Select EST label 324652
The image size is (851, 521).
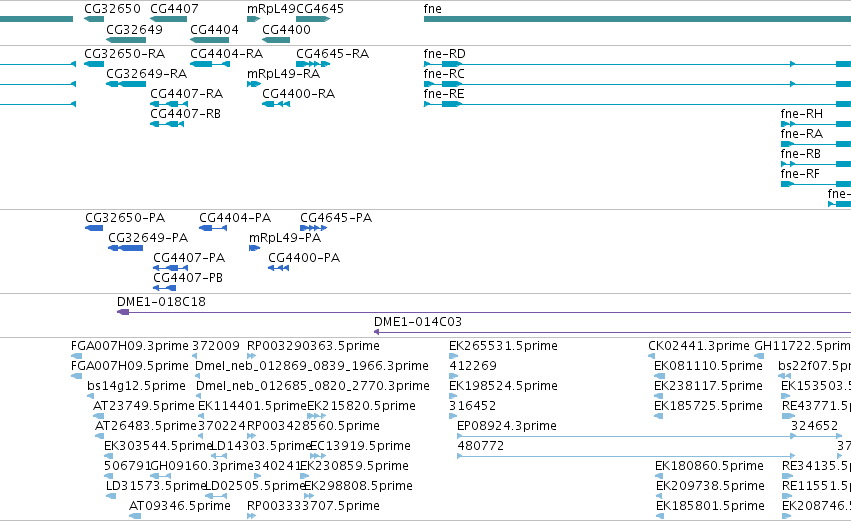pyautogui.click(x=814, y=426)
